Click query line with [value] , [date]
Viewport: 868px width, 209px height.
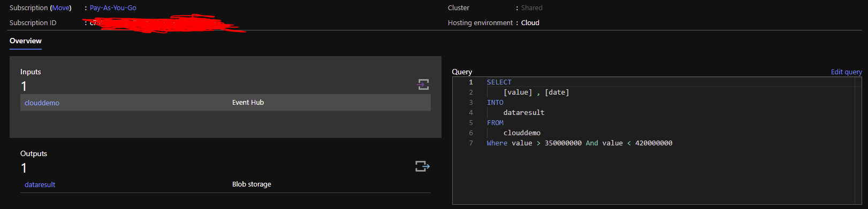coord(536,92)
